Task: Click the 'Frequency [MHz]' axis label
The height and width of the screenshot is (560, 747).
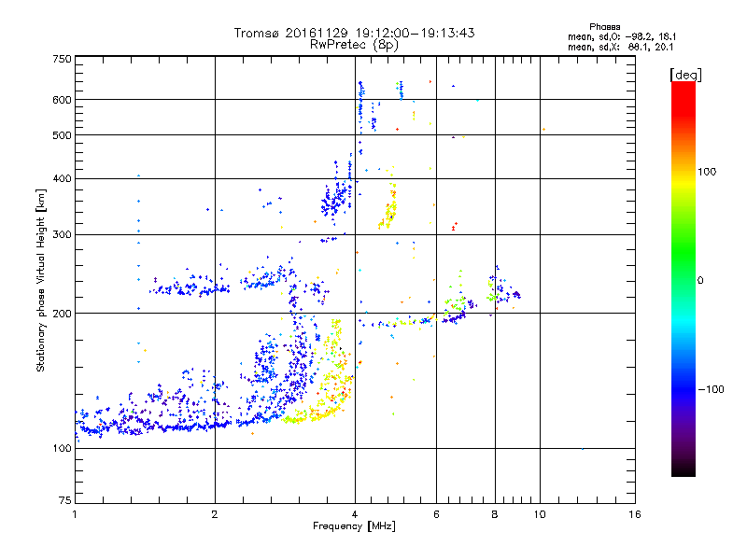Action: tap(354, 526)
